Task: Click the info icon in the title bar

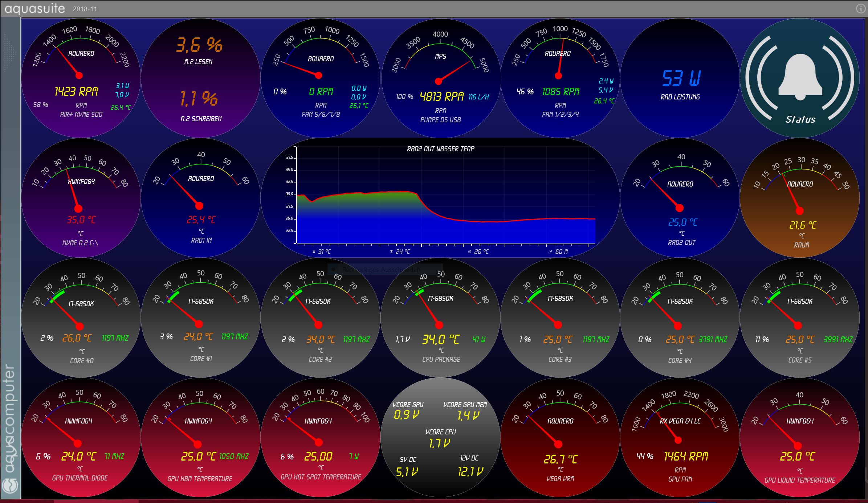Action: coord(860,8)
